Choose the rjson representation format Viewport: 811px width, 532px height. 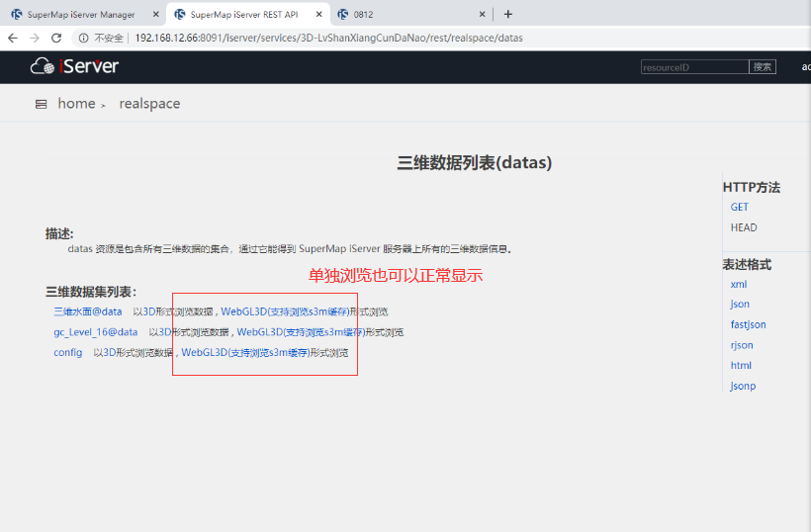pyautogui.click(x=742, y=345)
